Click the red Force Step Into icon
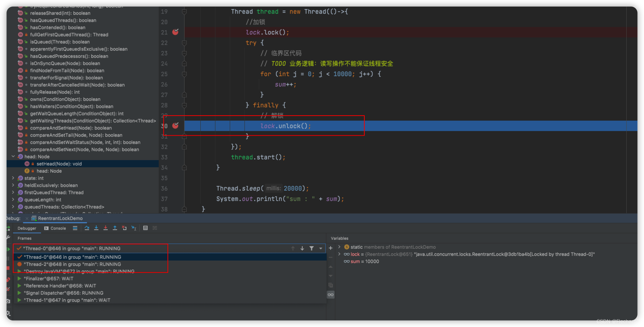The image size is (644, 327). (x=106, y=228)
